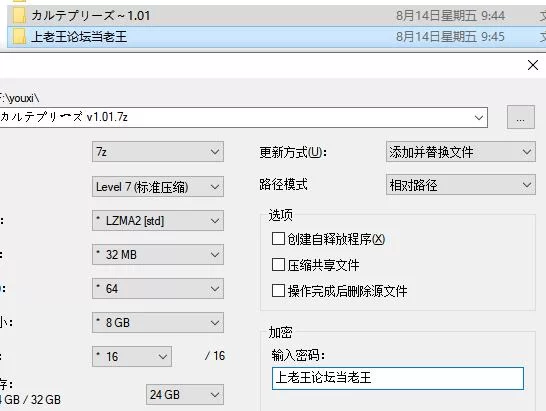Enable 操作完成后删除源文件 checkbox

click(278, 290)
